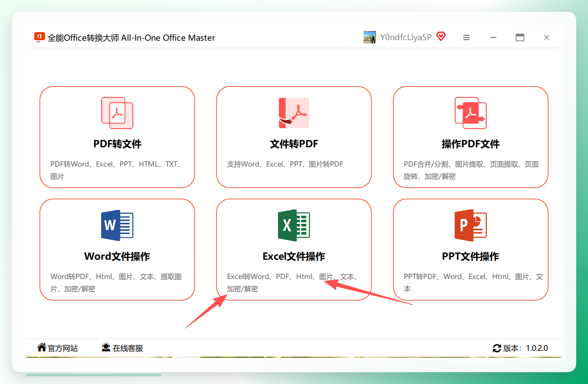The height and width of the screenshot is (384, 588).
Task: Click the app logo in title bar
Action: tap(40, 37)
